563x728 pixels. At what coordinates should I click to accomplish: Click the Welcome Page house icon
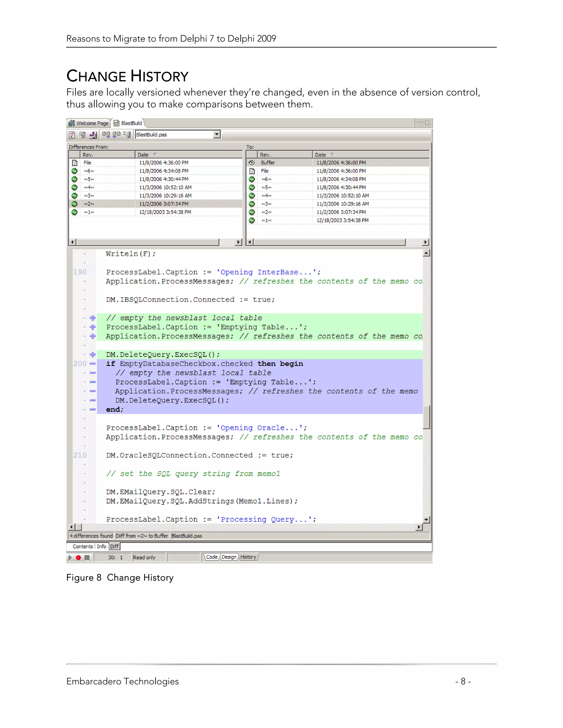(x=71, y=123)
